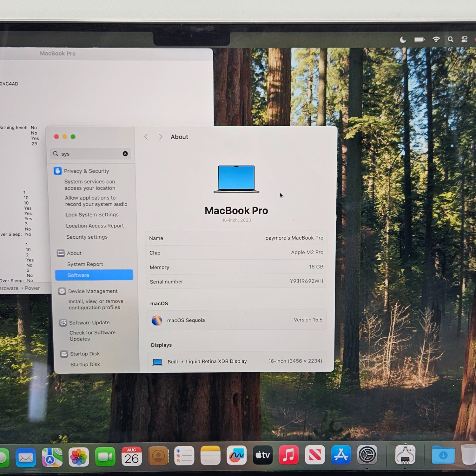Open FaceTime from the Dock
Screen dimensions: 476x476
[105, 457]
